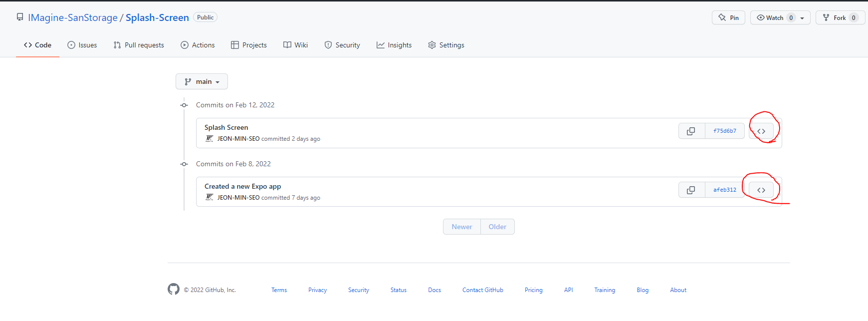Open Blog footer link
The width and height of the screenshot is (868, 321).
(x=643, y=290)
